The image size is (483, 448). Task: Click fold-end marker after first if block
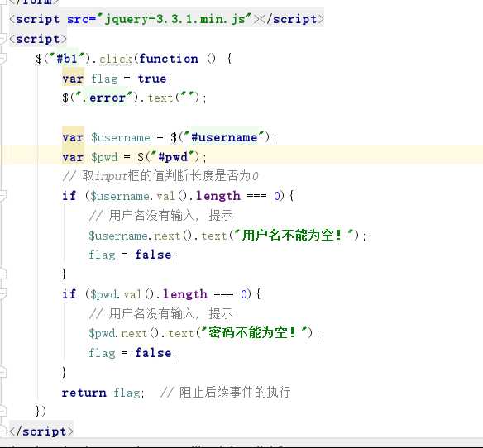pos(2,274)
